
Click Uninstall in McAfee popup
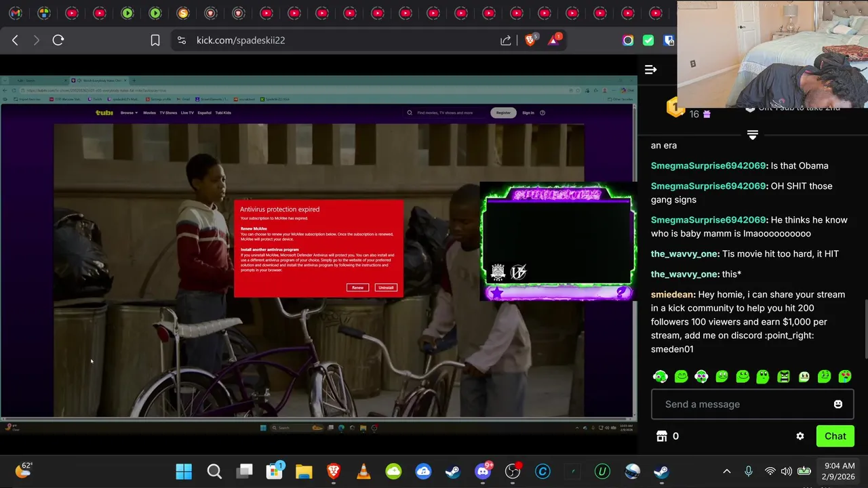pos(386,287)
